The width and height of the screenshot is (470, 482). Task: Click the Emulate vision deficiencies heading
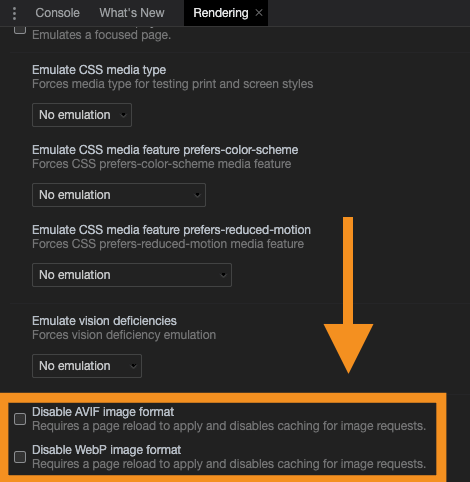pos(104,321)
